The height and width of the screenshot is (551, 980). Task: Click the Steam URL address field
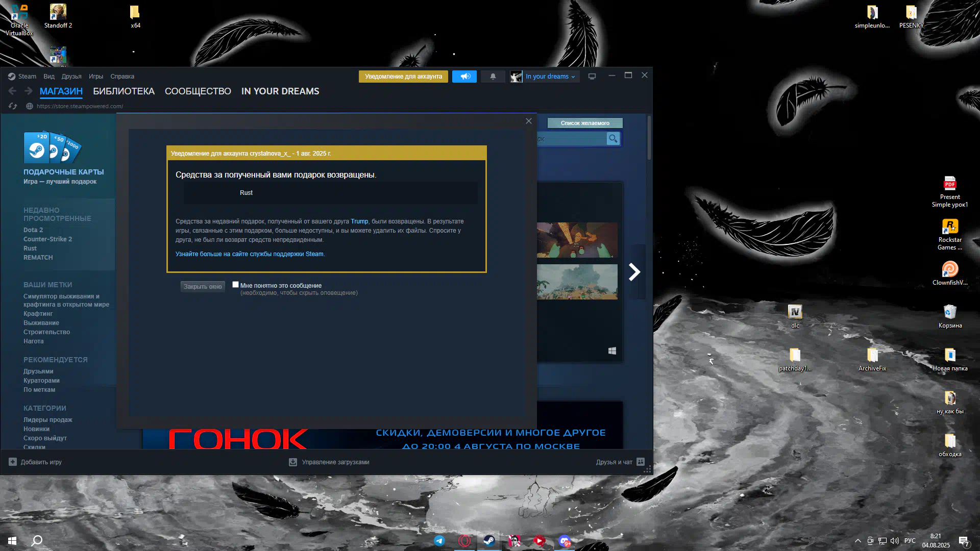coord(80,106)
